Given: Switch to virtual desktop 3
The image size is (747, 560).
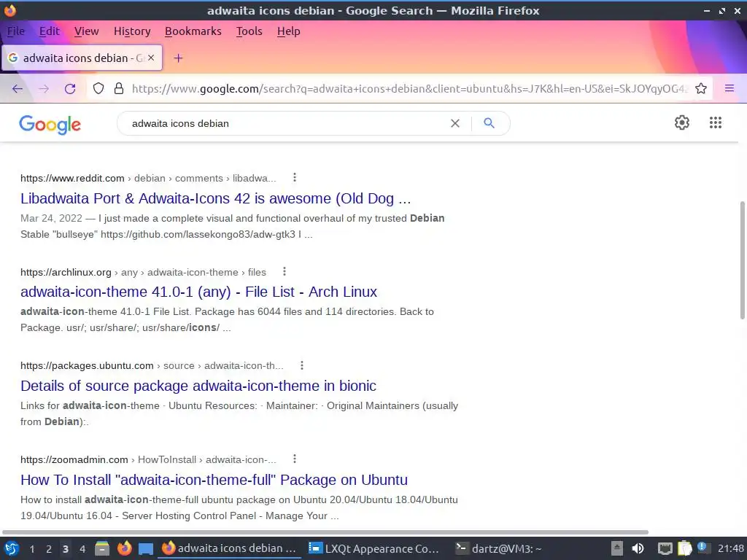Looking at the screenshot, I should [65, 549].
